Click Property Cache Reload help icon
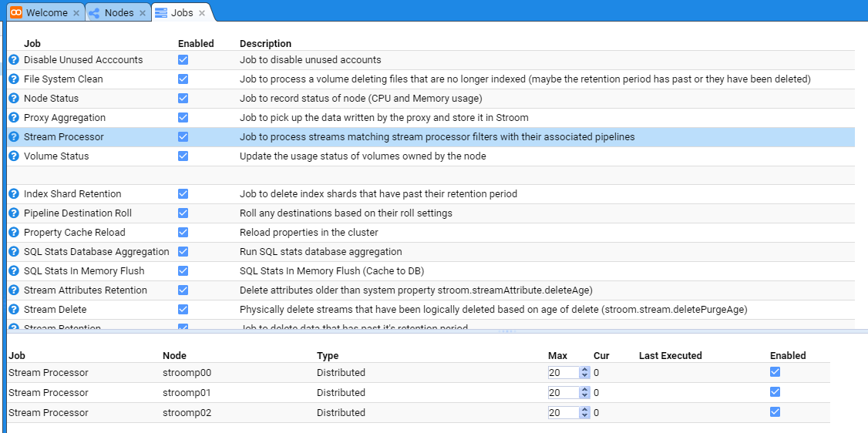 click(13, 233)
